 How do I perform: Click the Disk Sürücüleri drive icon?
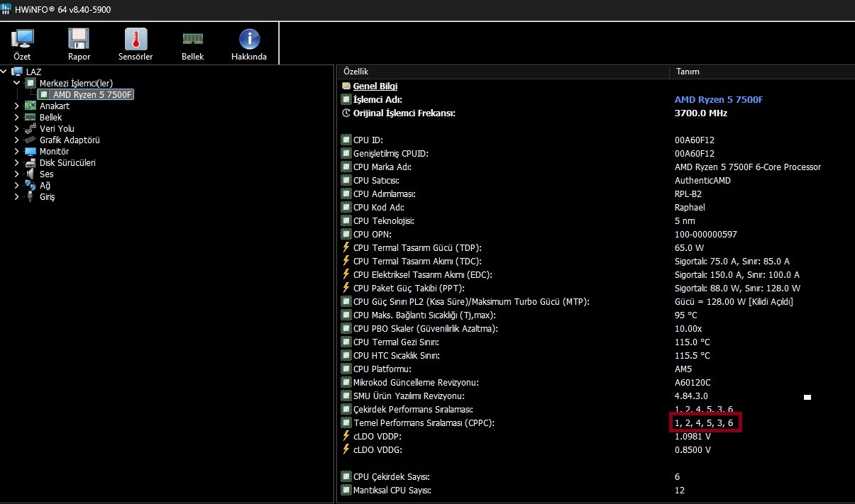(x=30, y=162)
